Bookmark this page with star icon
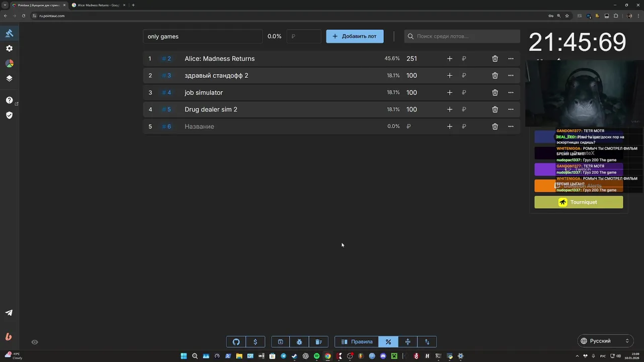Viewport: 644px width, 362px height. point(567,16)
